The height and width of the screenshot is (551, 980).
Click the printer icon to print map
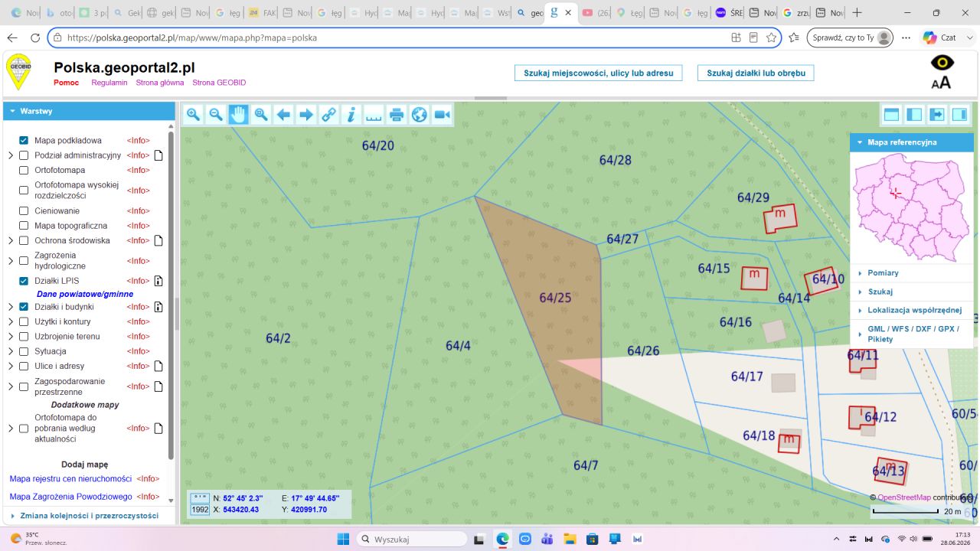pyautogui.click(x=397, y=115)
